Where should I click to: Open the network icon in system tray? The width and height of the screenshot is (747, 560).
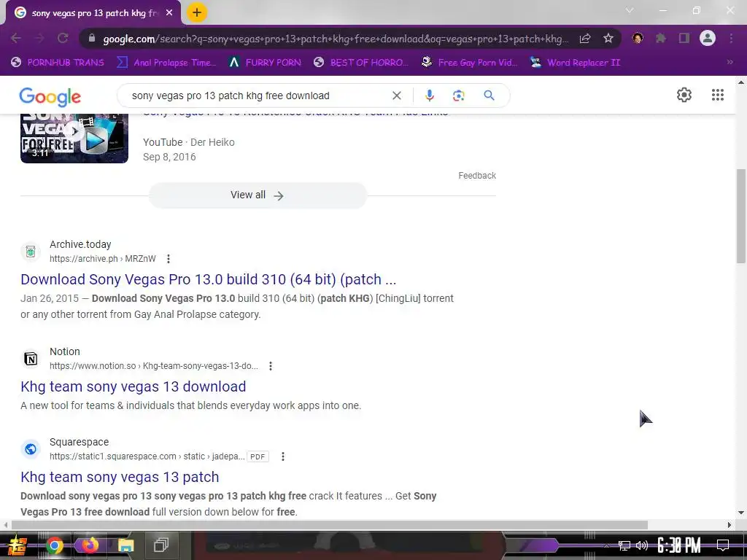pyautogui.click(x=624, y=545)
